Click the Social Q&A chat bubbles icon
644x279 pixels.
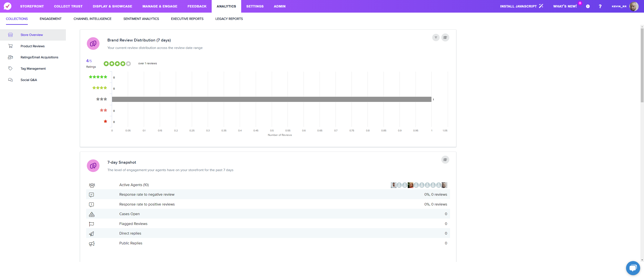coord(10,80)
